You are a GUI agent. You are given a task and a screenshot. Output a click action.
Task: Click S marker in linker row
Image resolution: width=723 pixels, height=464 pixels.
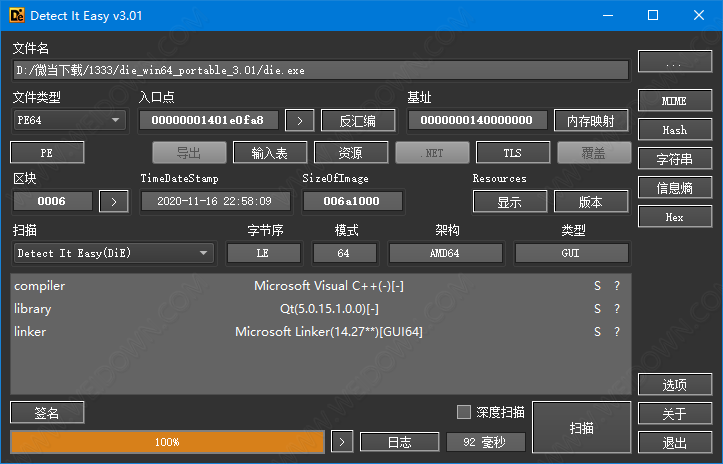[598, 332]
